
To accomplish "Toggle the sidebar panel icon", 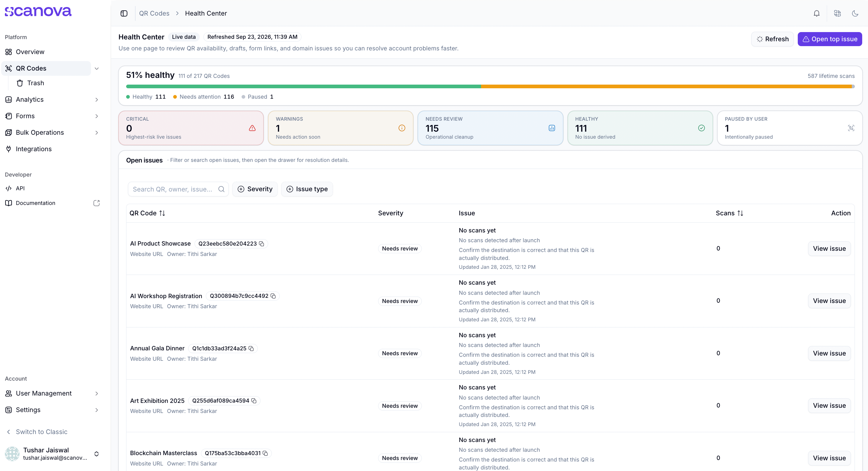I will coord(124,13).
